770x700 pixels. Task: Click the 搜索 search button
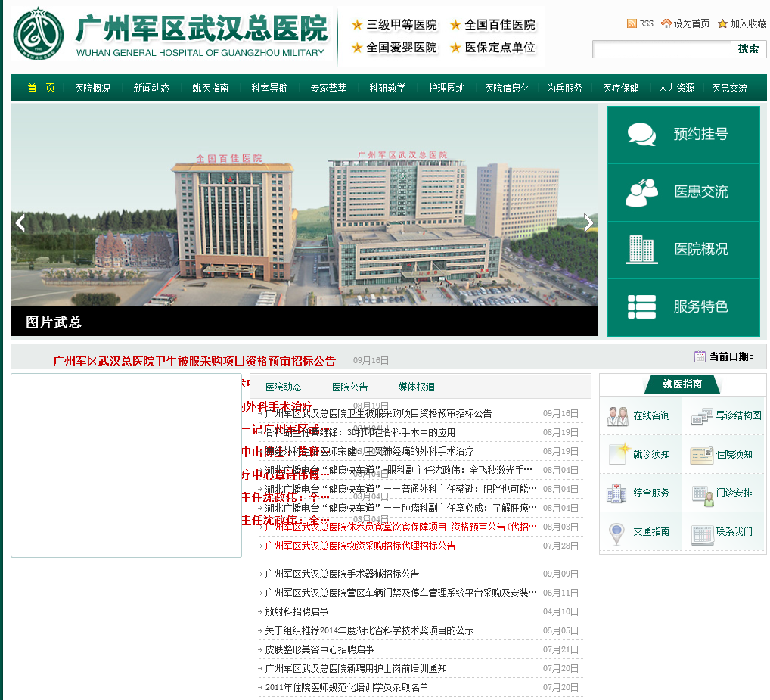(748, 49)
